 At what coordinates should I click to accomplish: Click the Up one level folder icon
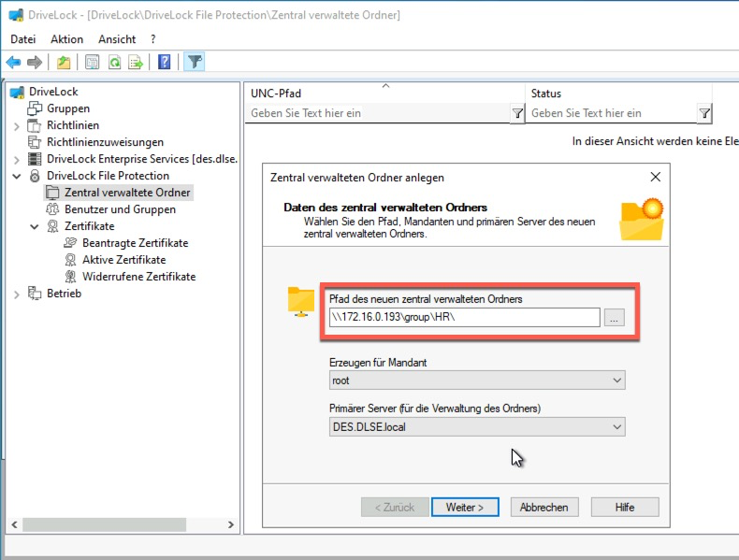(x=64, y=62)
